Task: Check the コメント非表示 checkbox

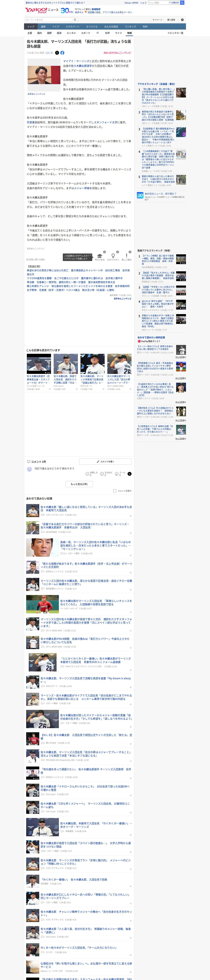Action: point(115,491)
